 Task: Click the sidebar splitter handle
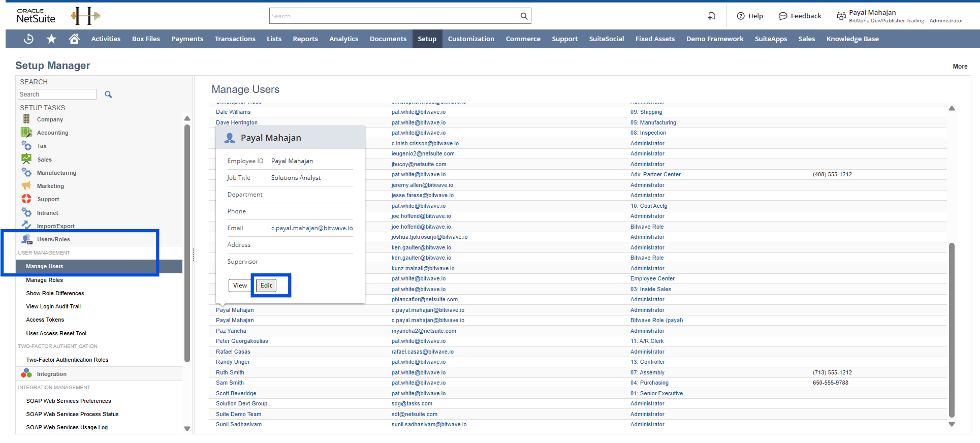tap(194, 255)
